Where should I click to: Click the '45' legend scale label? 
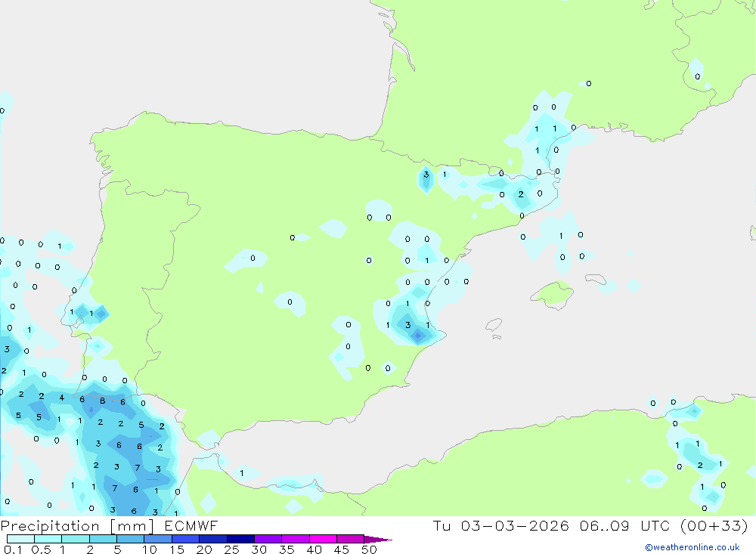click(x=342, y=549)
